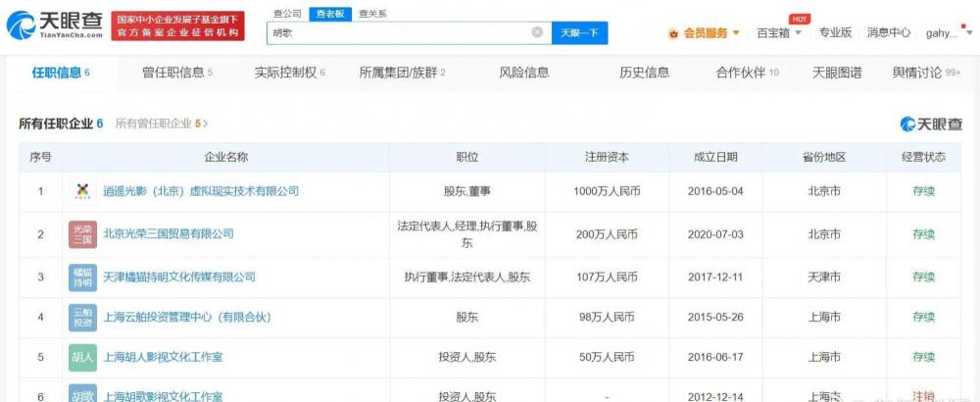Open the logo of 逍遥光影（北京）虚拟现实技术有限公司
980x402 pixels.
pyautogui.click(x=82, y=191)
